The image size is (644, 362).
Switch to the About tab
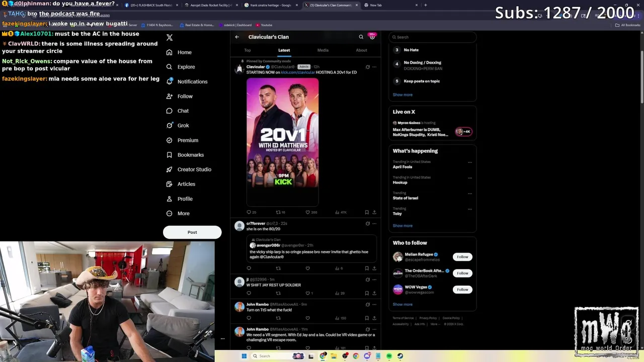361,50
